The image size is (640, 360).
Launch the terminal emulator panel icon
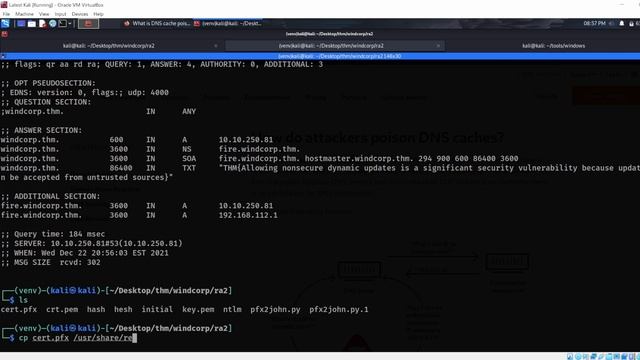(x=62, y=24)
